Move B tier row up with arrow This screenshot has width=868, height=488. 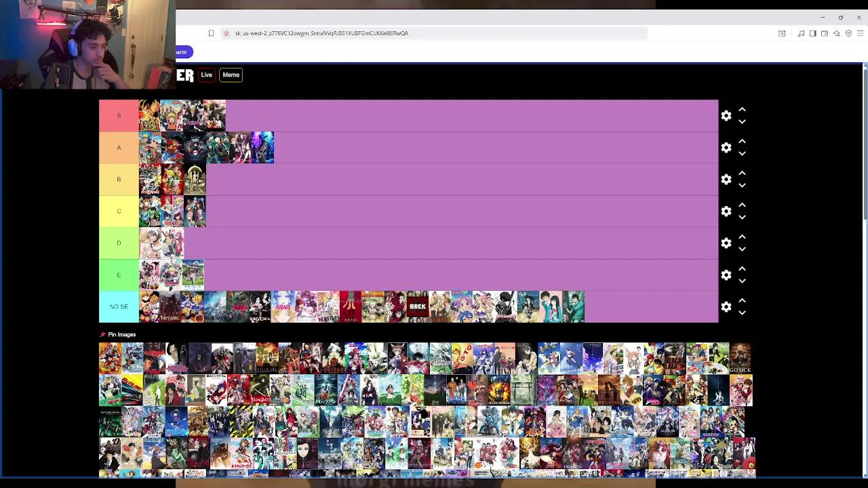pos(742,174)
